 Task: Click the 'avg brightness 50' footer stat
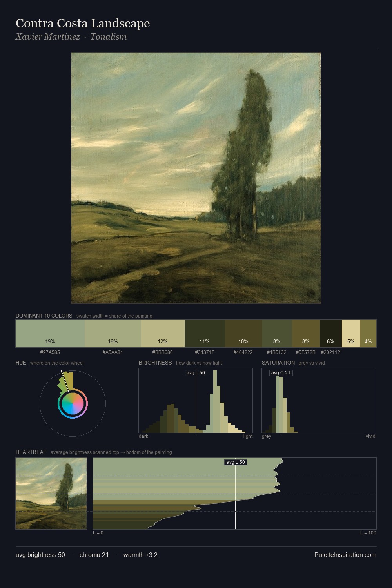pos(40,555)
